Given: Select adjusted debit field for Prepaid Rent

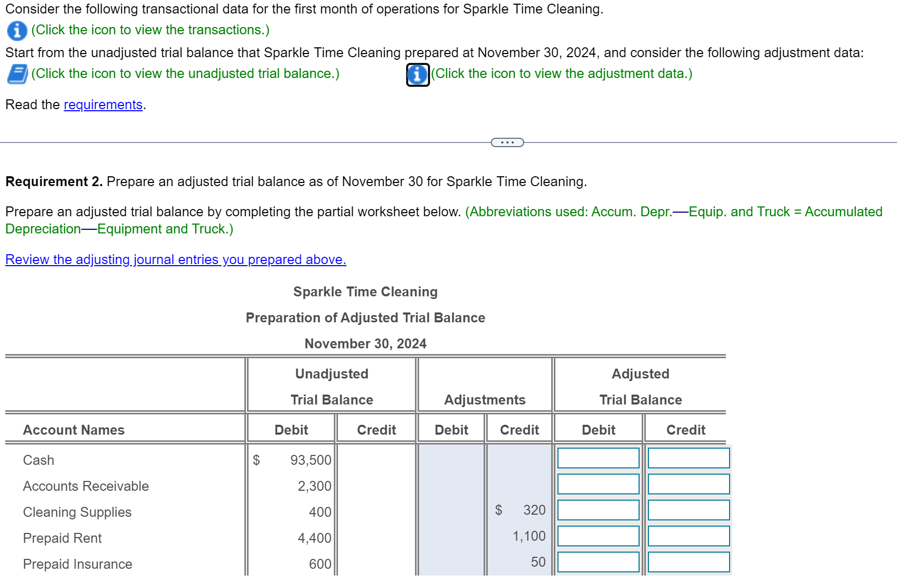Looking at the screenshot, I should [597, 535].
